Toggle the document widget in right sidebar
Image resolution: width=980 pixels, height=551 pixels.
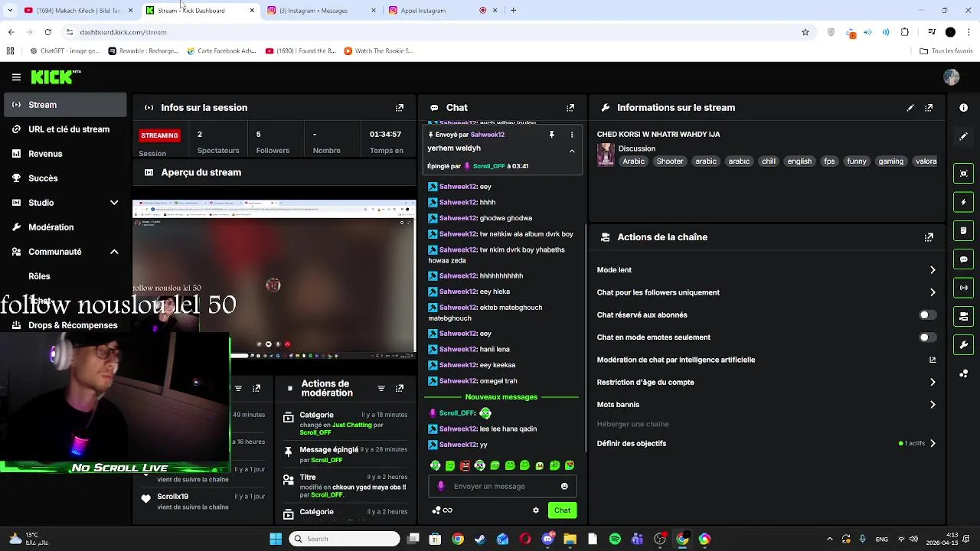tap(963, 230)
